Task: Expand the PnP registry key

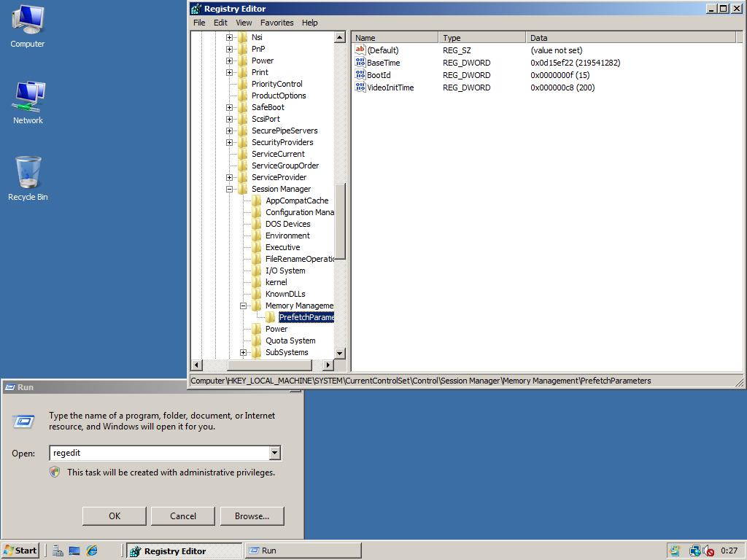Action: [x=229, y=49]
